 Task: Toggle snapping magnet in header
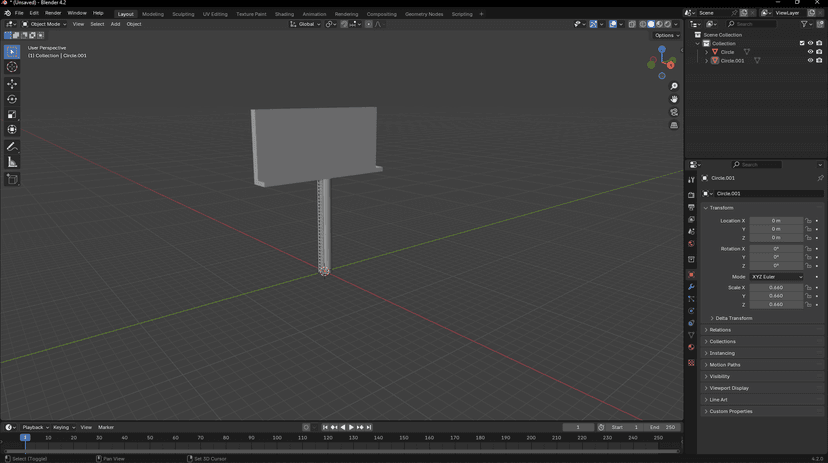click(344, 24)
